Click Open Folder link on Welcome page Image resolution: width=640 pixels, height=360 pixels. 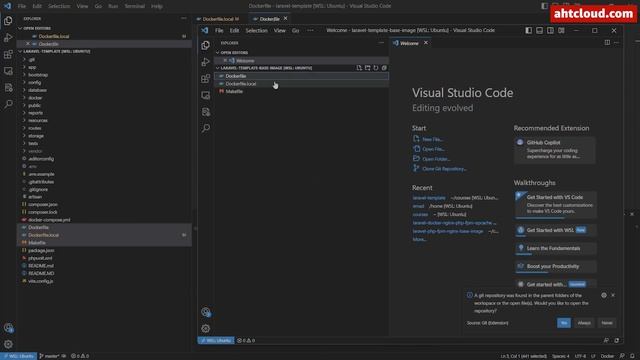(x=436, y=159)
